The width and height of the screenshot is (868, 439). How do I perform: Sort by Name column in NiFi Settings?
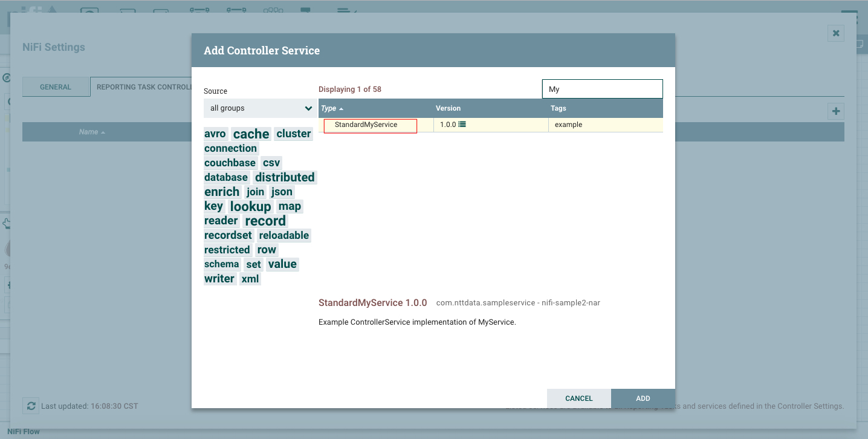click(x=92, y=132)
